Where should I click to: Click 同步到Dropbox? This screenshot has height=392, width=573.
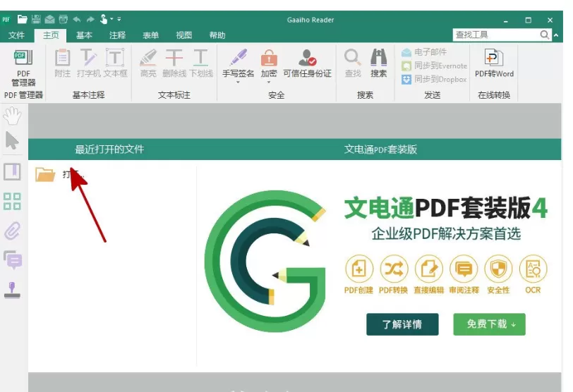coord(434,79)
